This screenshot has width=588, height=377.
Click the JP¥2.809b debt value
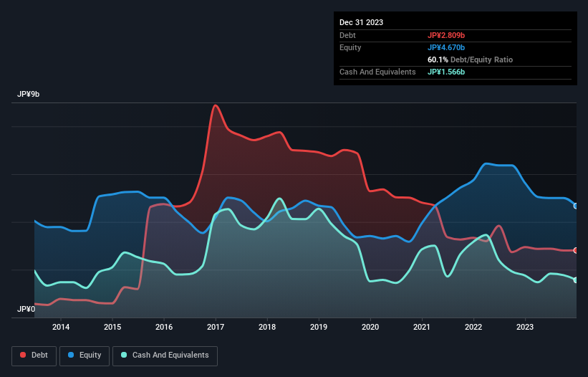pyautogui.click(x=446, y=35)
